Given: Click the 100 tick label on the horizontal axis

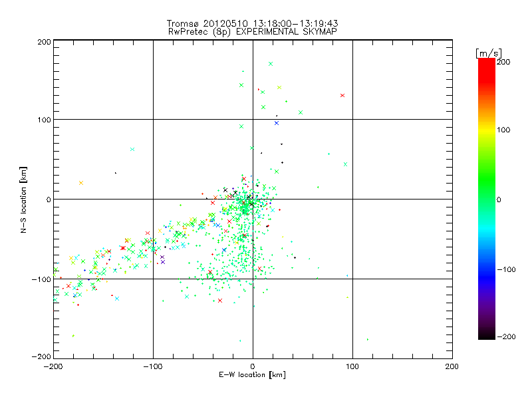Looking at the screenshot, I should [x=352, y=366].
